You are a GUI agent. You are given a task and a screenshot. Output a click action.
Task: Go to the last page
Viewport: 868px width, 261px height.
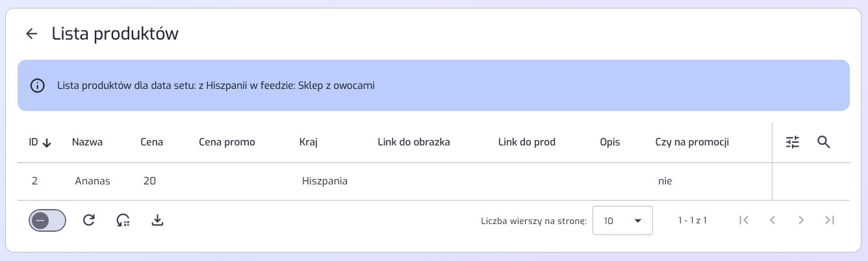click(830, 220)
